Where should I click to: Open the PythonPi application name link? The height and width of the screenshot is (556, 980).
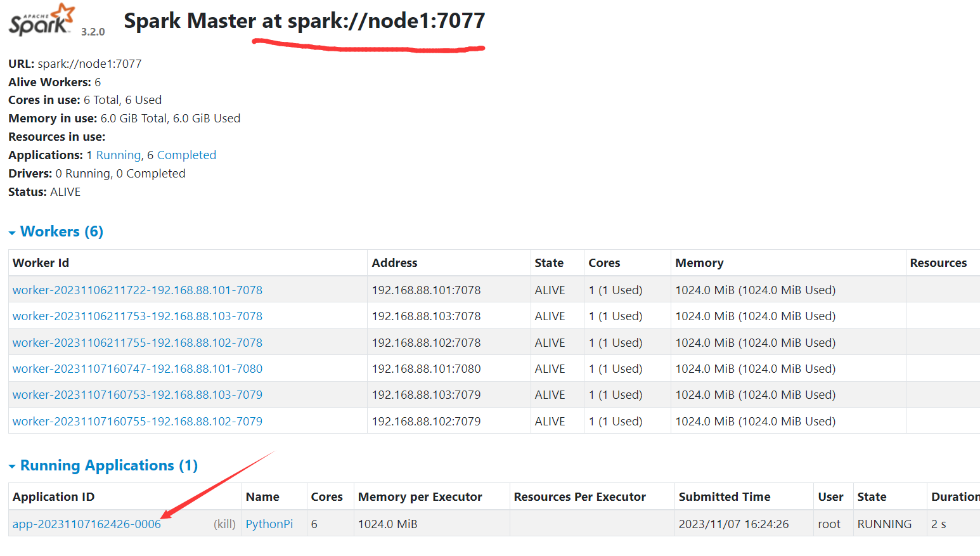pos(269,524)
